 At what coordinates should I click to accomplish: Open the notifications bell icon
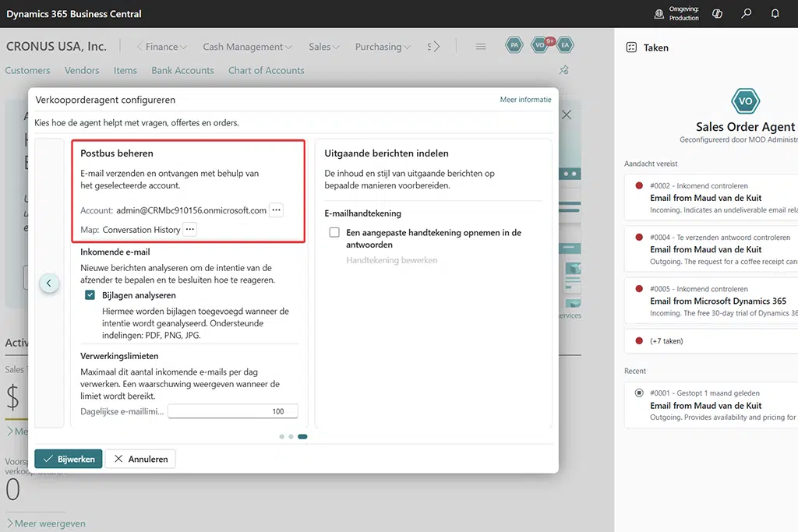pos(775,14)
